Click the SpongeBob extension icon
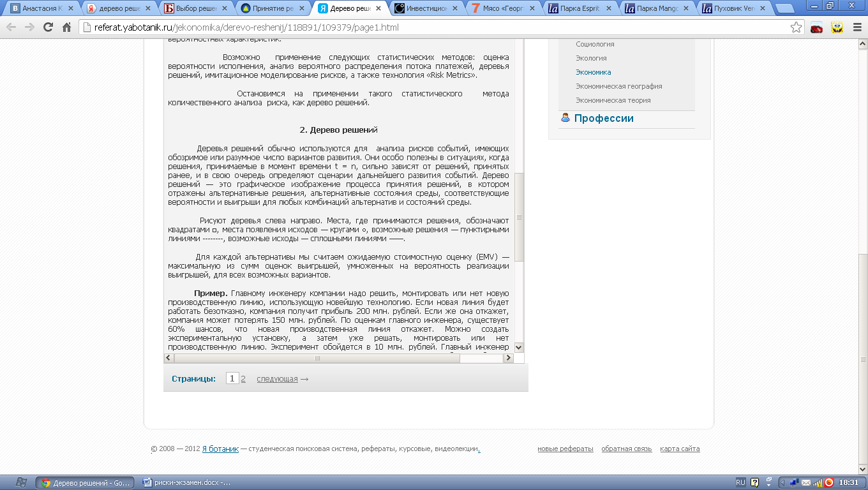Image resolution: width=868 pixels, height=490 pixels. pos(837,27)
